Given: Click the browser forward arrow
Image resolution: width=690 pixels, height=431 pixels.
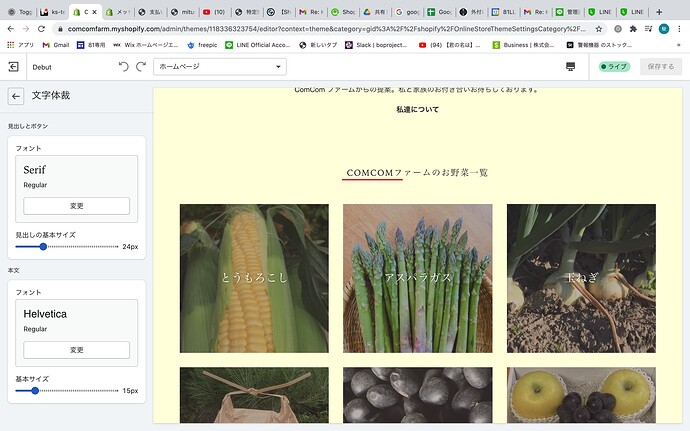Looking at the screenshot, I should (26, 29).
